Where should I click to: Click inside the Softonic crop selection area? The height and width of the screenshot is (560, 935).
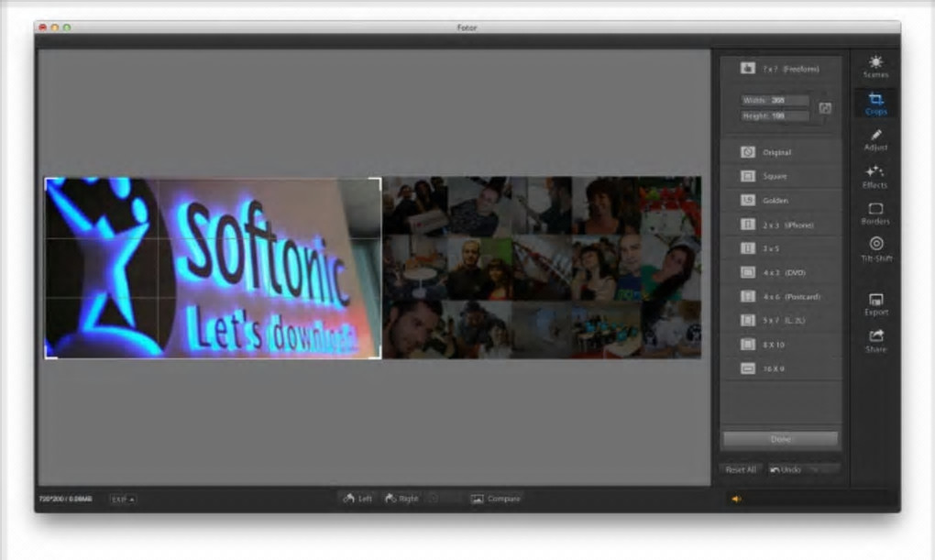coord(213,268)
